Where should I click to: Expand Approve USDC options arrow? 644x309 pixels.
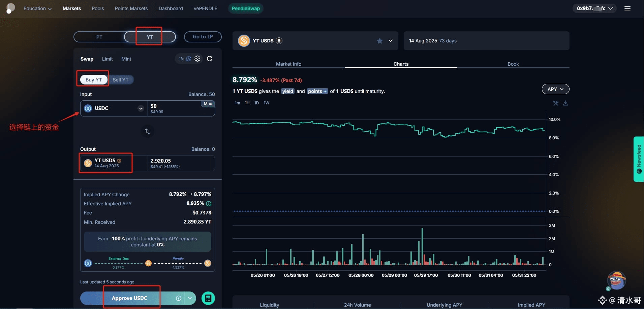coord(190,298)
